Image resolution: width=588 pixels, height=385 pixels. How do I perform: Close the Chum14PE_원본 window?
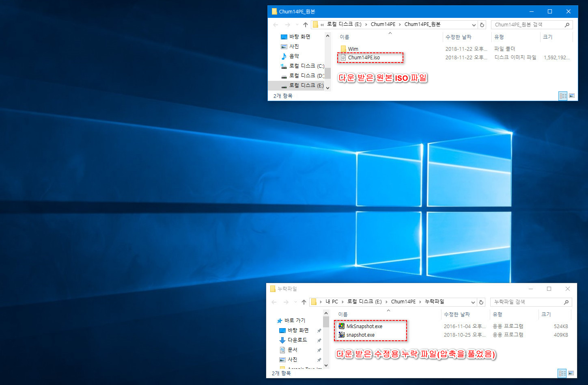[x=569, y=11]
